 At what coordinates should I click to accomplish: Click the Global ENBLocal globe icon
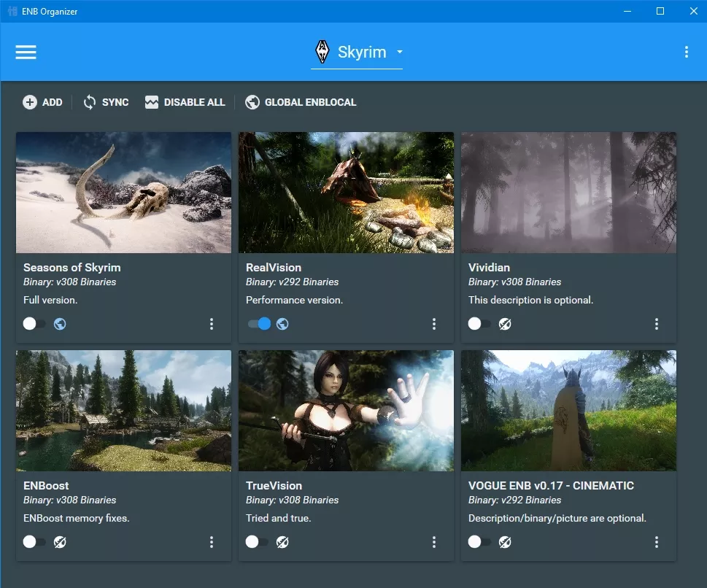click(x=252, y=102)
